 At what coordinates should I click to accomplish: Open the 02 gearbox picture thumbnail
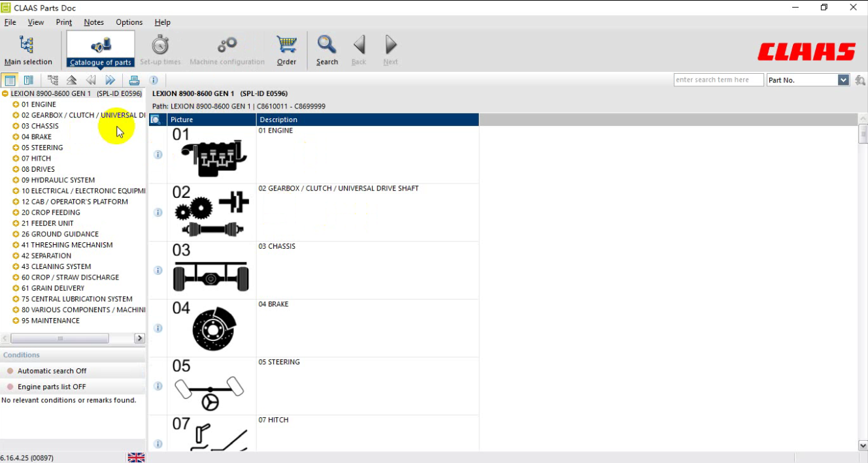click(x=211, y=212)
